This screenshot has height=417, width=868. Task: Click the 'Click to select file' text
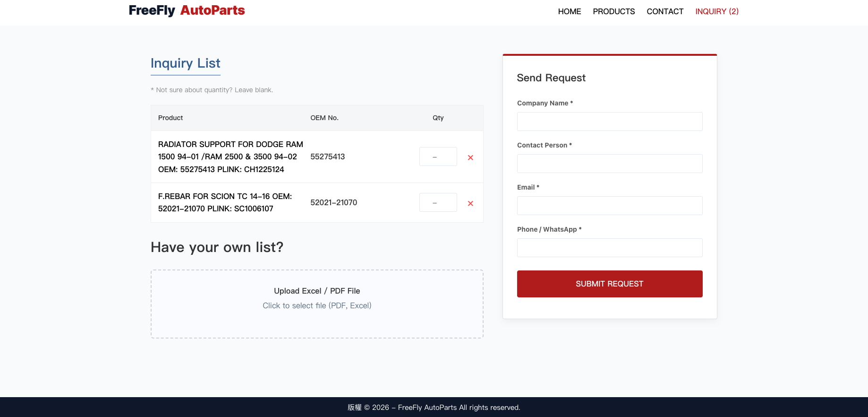317,305
